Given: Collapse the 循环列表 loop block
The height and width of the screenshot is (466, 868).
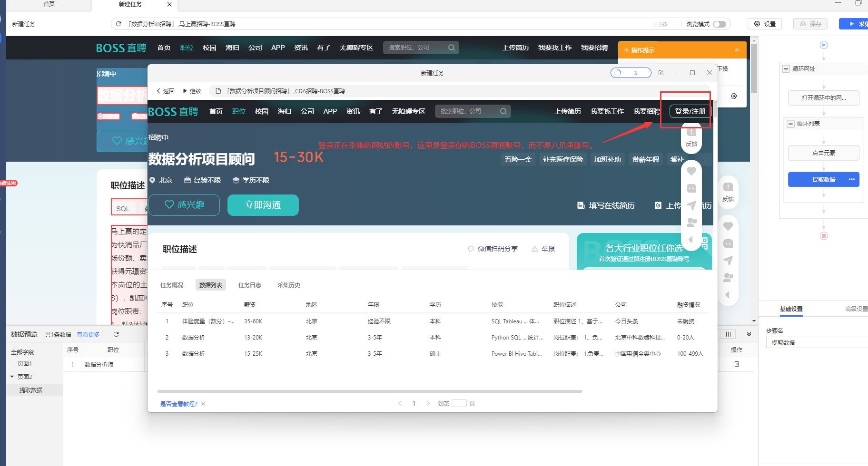Looking at the screenshot, I should tap(791, 124).
